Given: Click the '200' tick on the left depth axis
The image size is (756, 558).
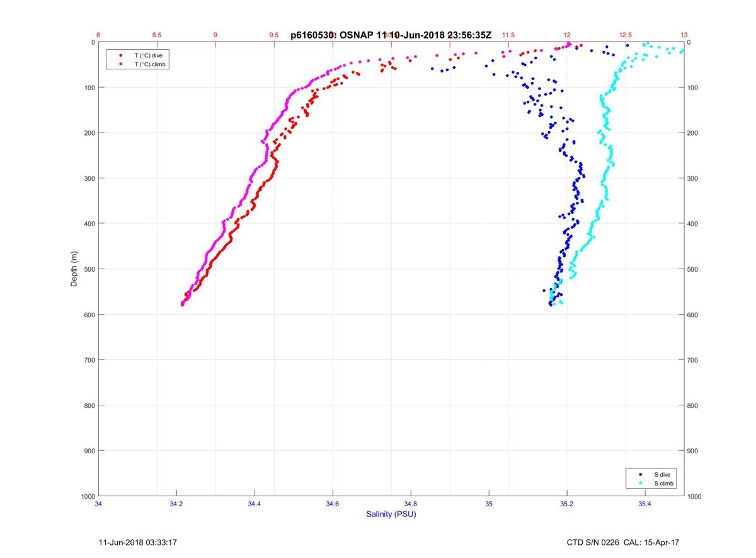Looking at the screenshot, I should [x=89, y=133].
